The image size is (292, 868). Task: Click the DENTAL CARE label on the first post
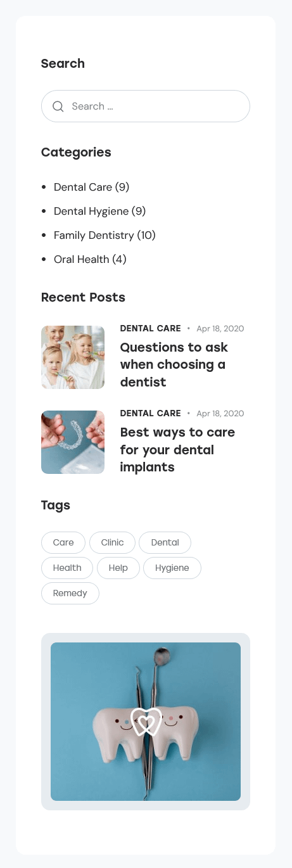coord(150,328)
